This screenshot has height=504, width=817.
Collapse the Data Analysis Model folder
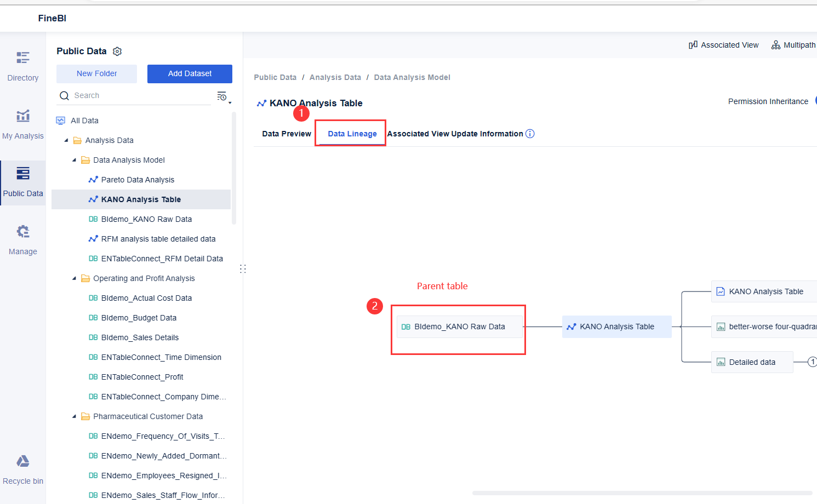[x=75, y=161]
